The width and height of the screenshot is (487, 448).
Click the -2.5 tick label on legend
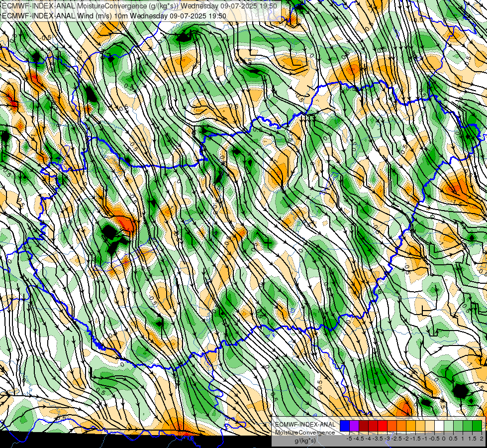tap(396, 439)
